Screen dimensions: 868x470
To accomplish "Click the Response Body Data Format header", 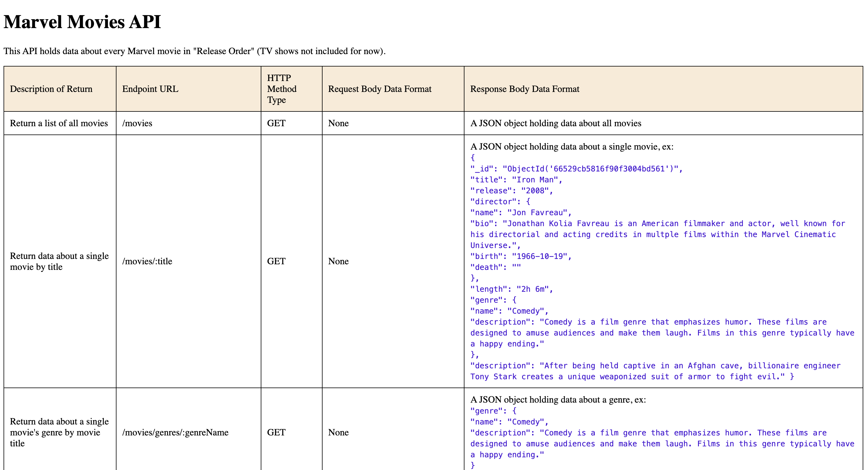I will click(524, 89).
